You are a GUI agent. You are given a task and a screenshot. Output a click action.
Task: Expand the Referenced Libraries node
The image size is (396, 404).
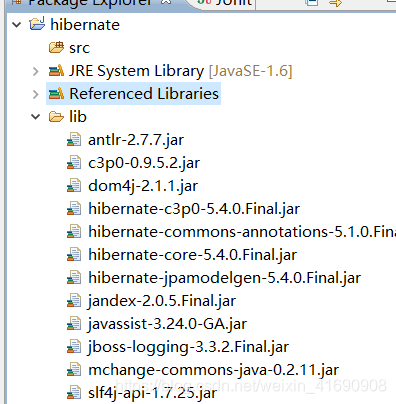(x=36, y=94)
